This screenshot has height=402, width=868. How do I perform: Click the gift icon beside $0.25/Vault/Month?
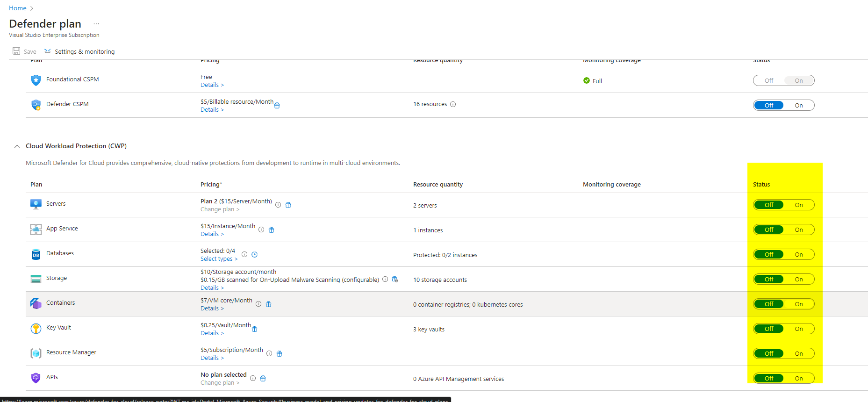pos(255,329)
